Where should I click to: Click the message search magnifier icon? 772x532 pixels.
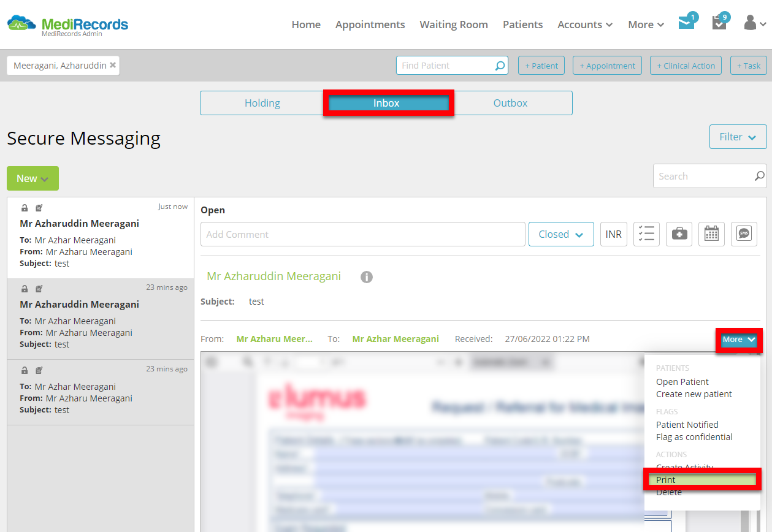tap(759, 177)
